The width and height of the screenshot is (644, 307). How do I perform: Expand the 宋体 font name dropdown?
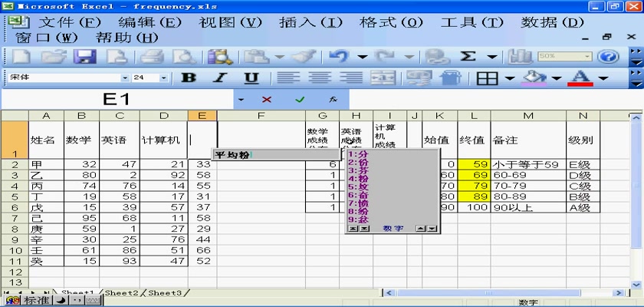[125, 78]
